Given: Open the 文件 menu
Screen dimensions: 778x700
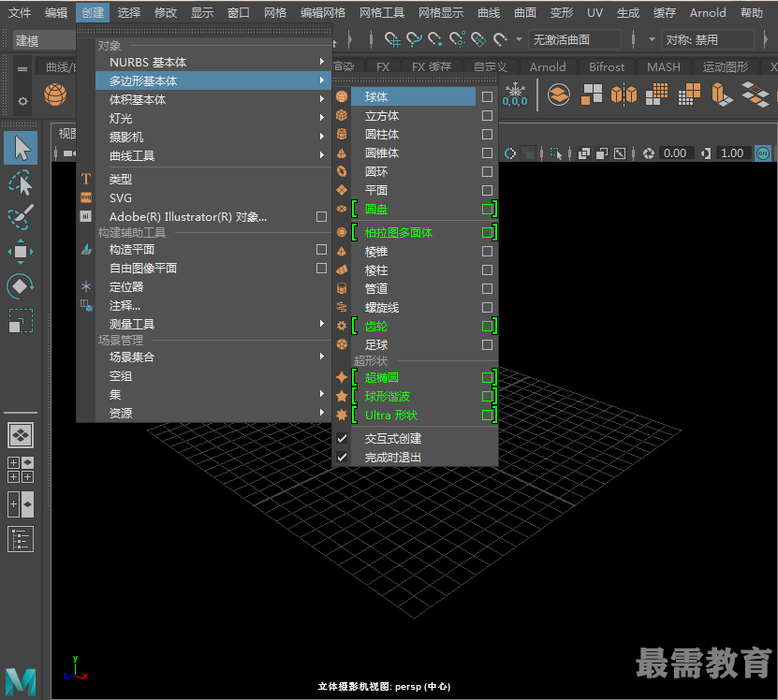Looking at the screenshot, I should [20, 12].
